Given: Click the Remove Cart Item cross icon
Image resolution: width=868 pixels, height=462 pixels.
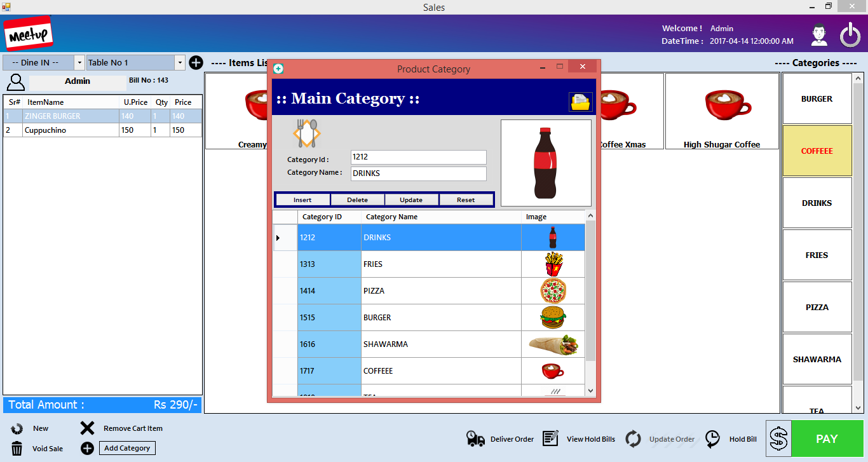Looking at the screenshot, I should 86,428.
